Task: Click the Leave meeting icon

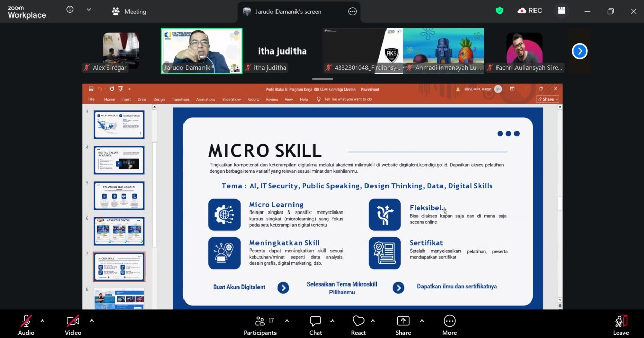Action: (x=620, y=322)
